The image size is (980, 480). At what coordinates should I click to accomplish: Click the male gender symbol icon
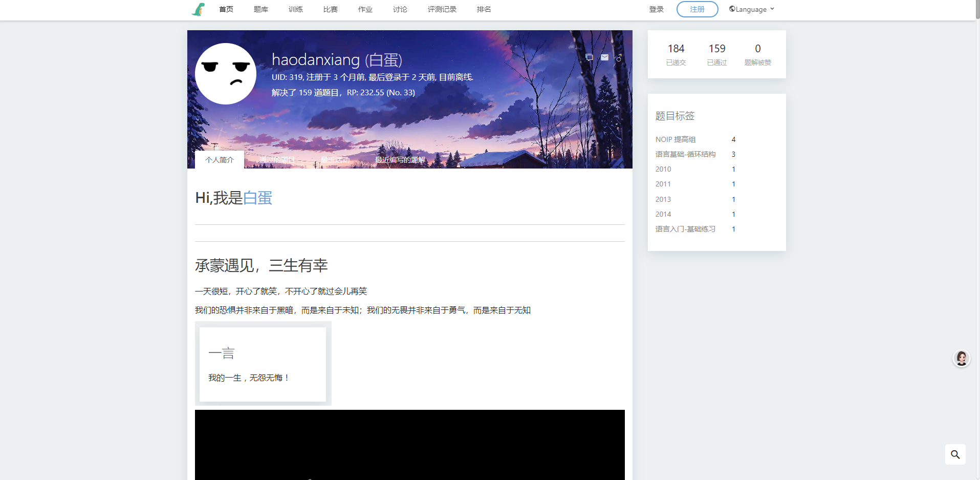pyautogui.click(x=619, y=57)
